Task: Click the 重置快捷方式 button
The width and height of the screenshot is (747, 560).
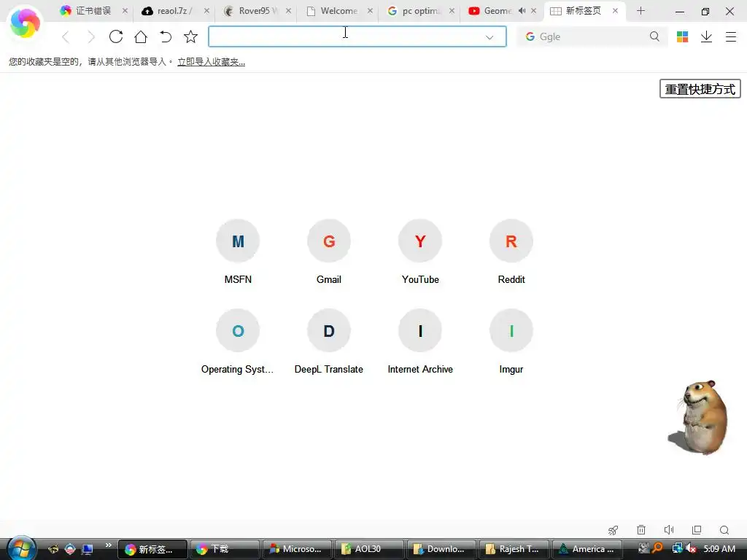Action: pyautogui.click(x=700, y=89)
